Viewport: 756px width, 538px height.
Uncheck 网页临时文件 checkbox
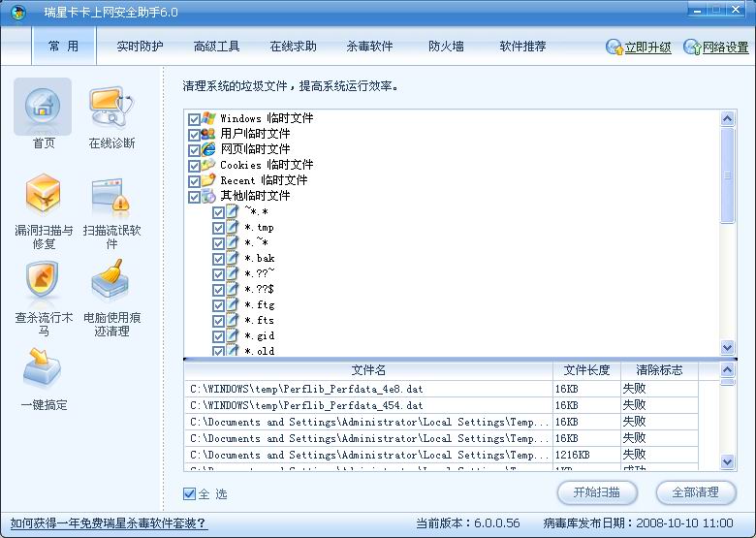(x=194, y=150)
